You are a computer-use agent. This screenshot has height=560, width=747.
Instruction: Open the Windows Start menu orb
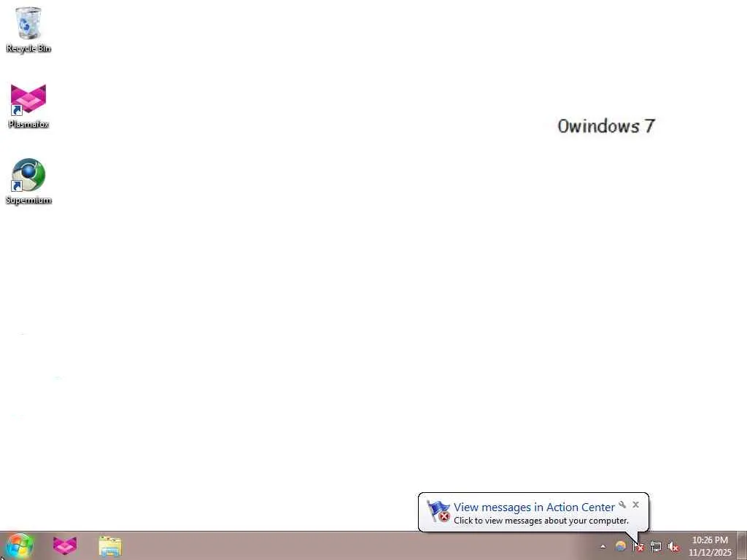pyautogui.click(x=20, y=546)
